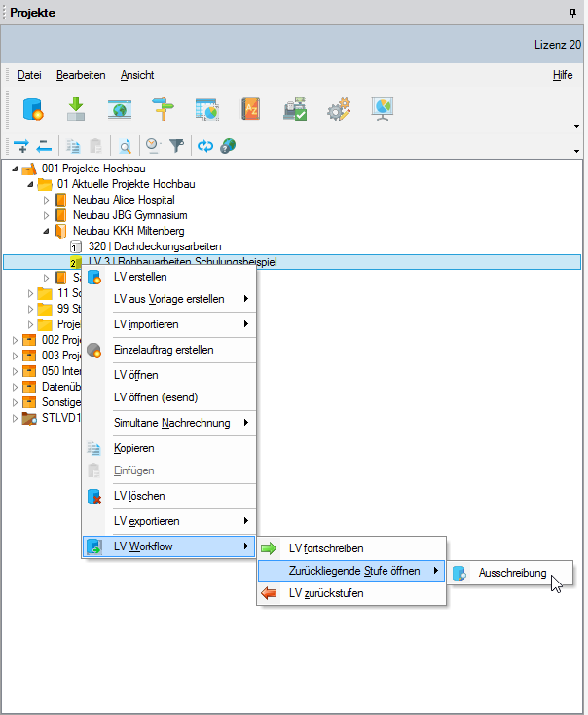588x715 pixels.
Task: Click the cash register checkmark icon
Action: tap(295, 109)
